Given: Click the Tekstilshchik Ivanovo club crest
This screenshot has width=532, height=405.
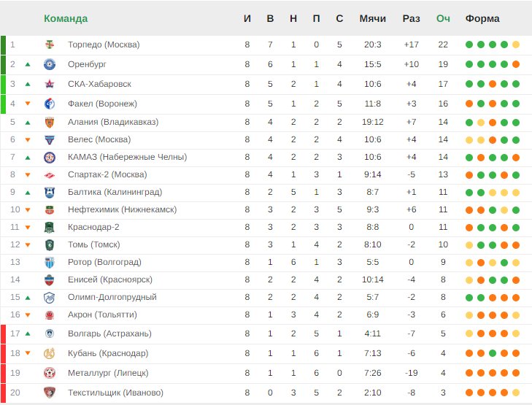Looking at the screenshot, I should point(50,393).
